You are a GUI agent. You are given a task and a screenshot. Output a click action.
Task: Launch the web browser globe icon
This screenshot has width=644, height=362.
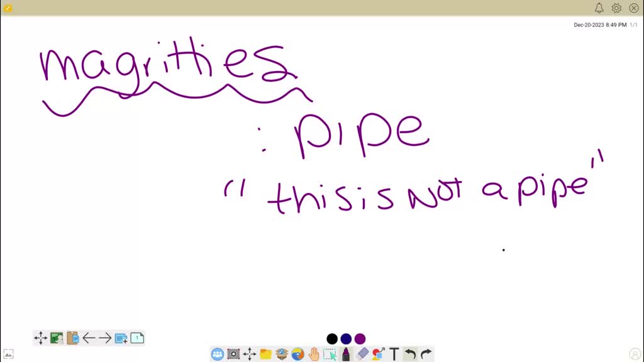(297, 354)
